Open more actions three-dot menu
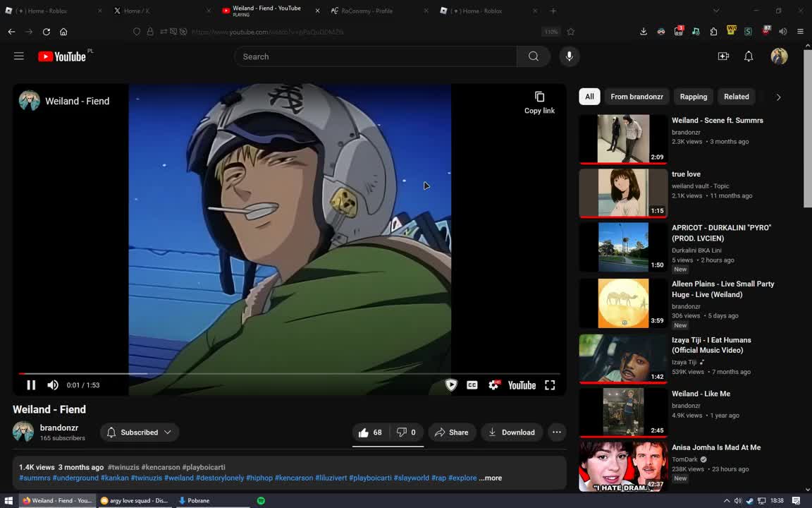 557,433
